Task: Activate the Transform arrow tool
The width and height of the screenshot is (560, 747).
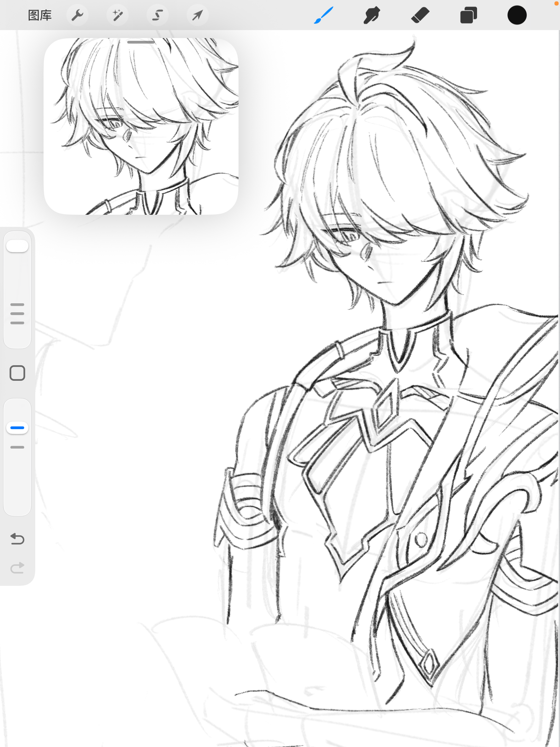Action: (x=197, y=15)
